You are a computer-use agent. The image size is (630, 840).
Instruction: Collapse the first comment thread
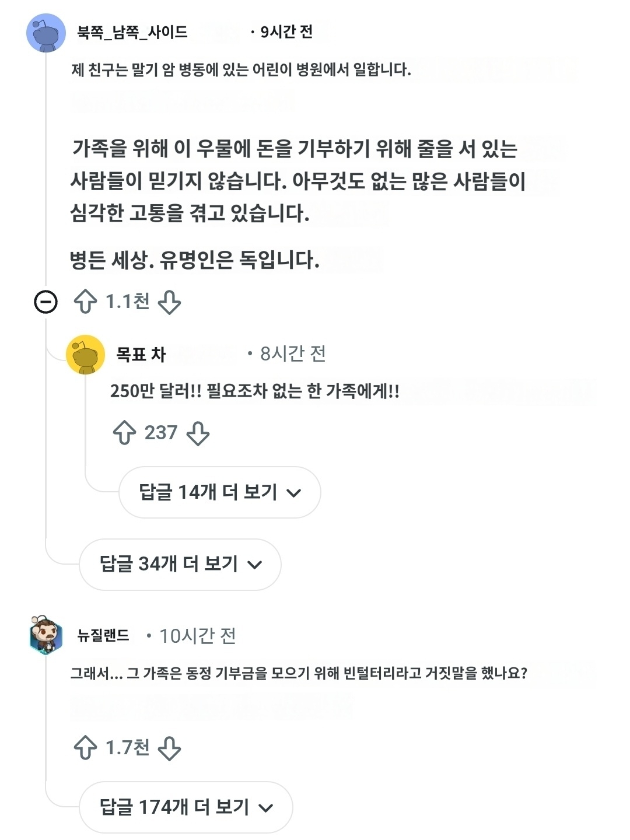[46, 302]
